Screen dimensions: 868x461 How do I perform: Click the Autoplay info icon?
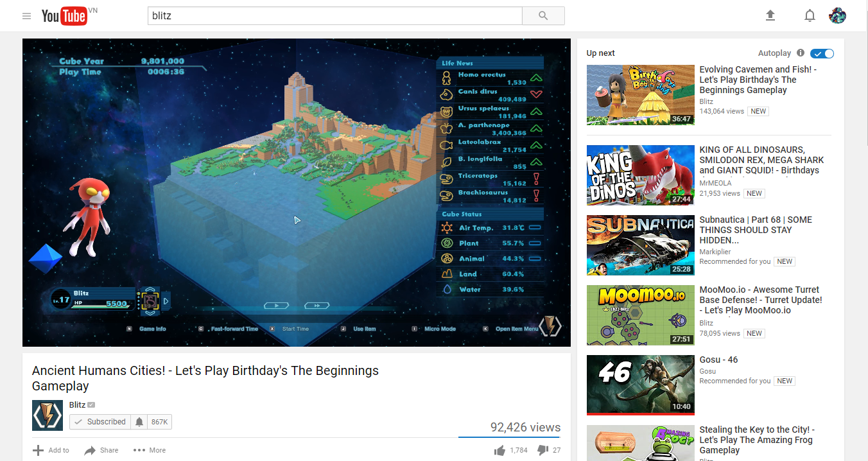click(x=801, y=53)
